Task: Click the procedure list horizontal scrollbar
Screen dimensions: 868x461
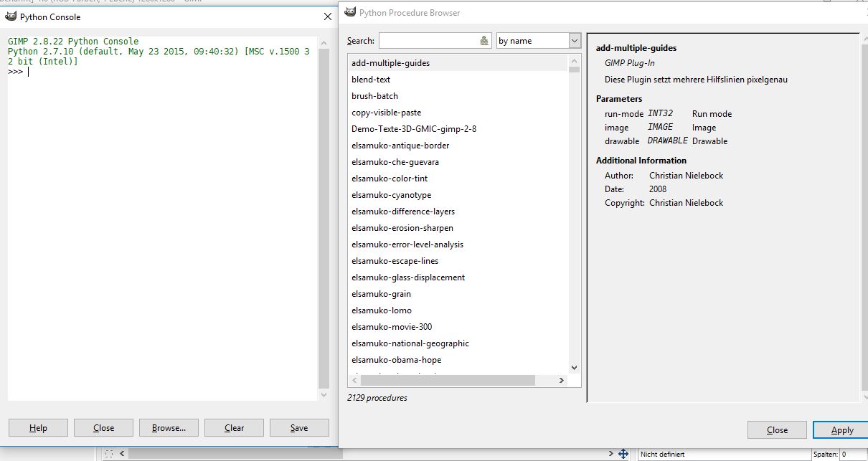Action: tap(459, 381)
